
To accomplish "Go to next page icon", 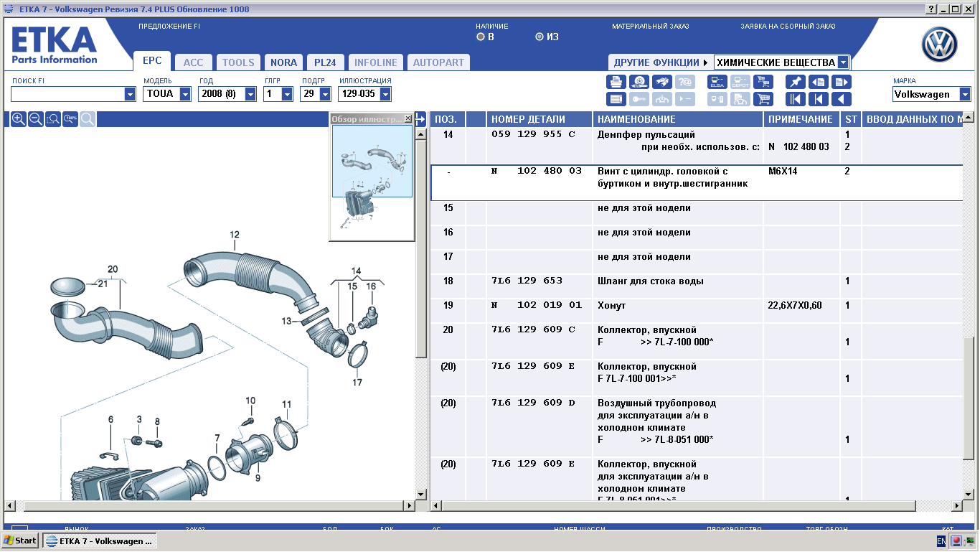I will pyautogui.click(x=842, y=82).
